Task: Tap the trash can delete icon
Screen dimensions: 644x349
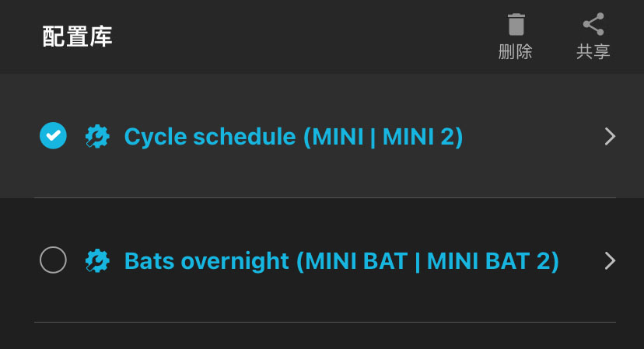Action: (x=516, y=24)
